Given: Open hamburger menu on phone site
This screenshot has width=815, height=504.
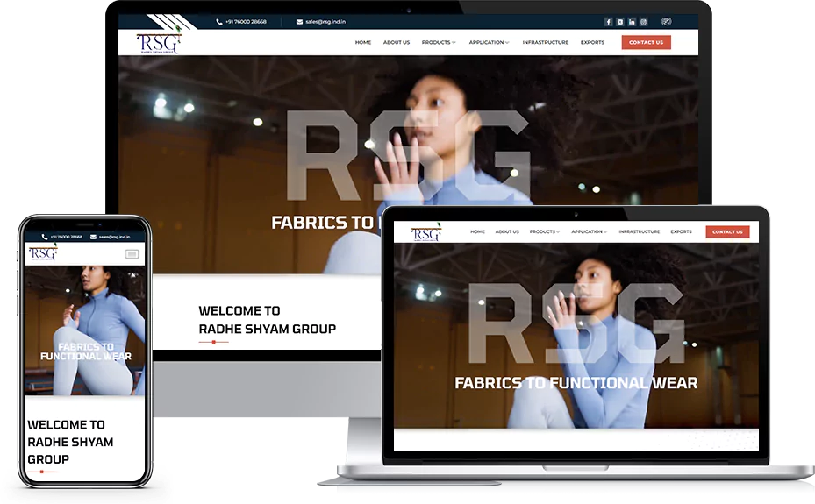Looking at the screenshot, I should (x=132, y=254).
